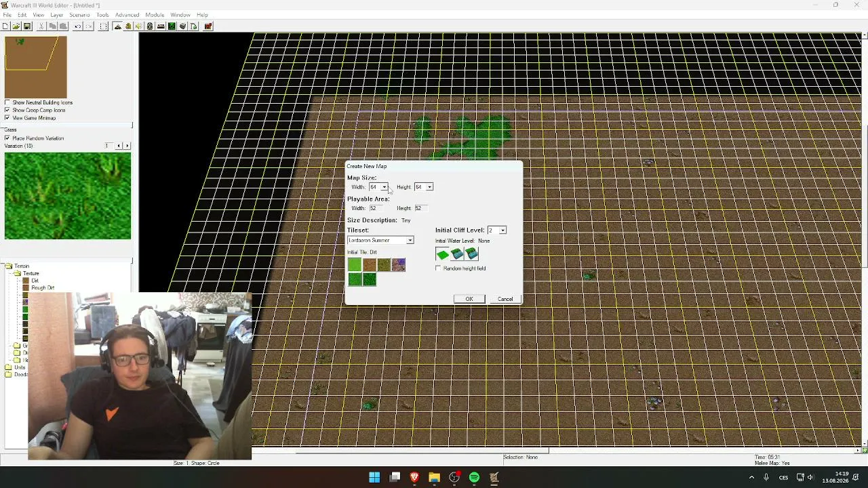Open the Import Manager toolbar icon
Image resolution: width=868 pixels, height=488 pixels.
point(193,26)
